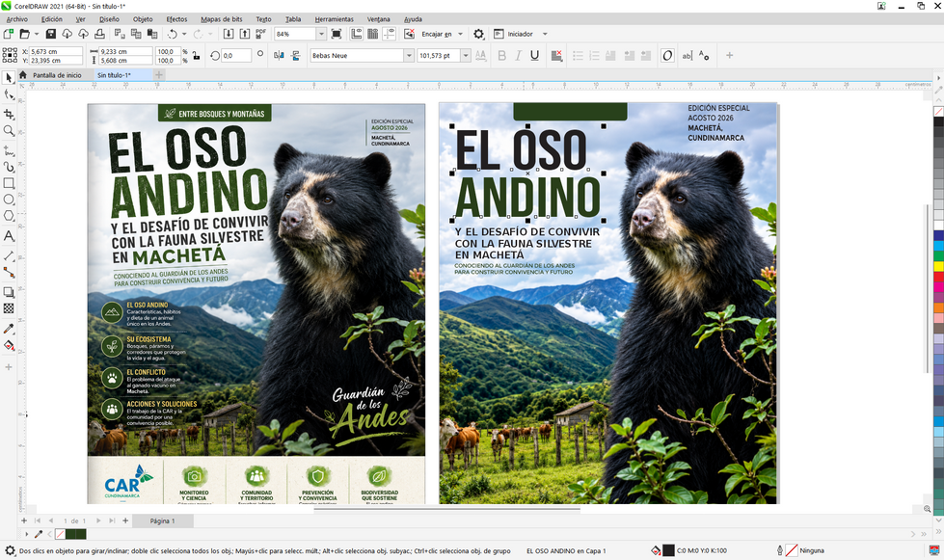Image resolution: width=944 pixels, height=560 pixels.
Task: Choose the Rectangle tool
Action: (x=9, y=183)
